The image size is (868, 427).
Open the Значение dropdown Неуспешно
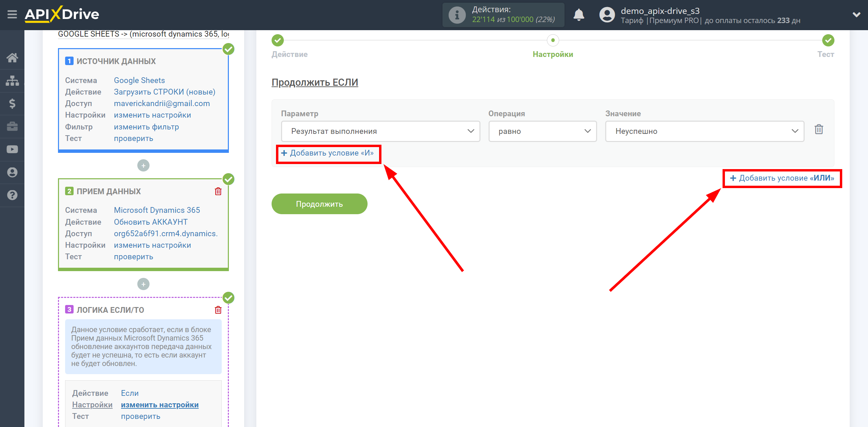click(x=705, y=131)
